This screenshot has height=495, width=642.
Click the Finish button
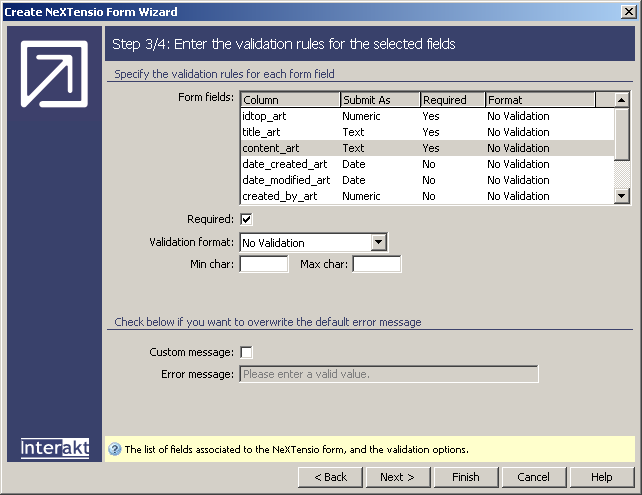point(466,477)
